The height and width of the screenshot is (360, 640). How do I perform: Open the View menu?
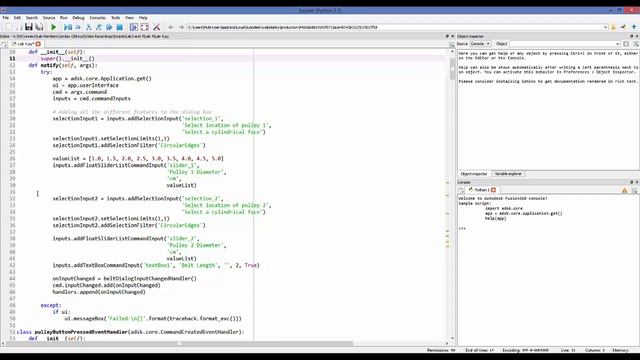(x=129, y=18)
